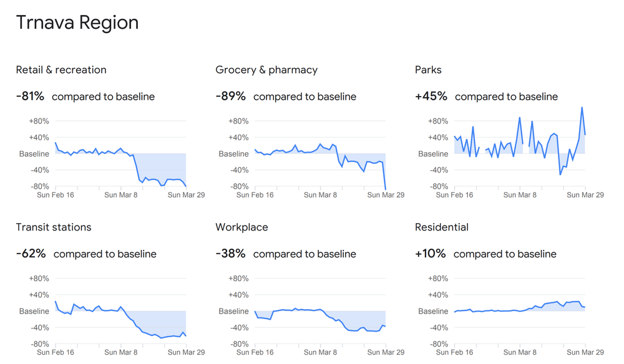Image resolution: width=624 pixels, height=364 pixels.
Task: Click the Parks section heading
Action: click(428, 70)
